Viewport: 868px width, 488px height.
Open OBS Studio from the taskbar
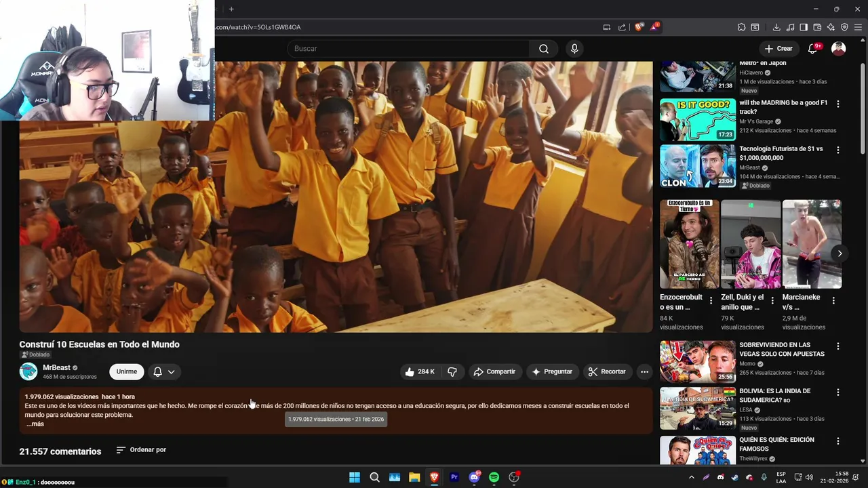[x=514, y=477]
